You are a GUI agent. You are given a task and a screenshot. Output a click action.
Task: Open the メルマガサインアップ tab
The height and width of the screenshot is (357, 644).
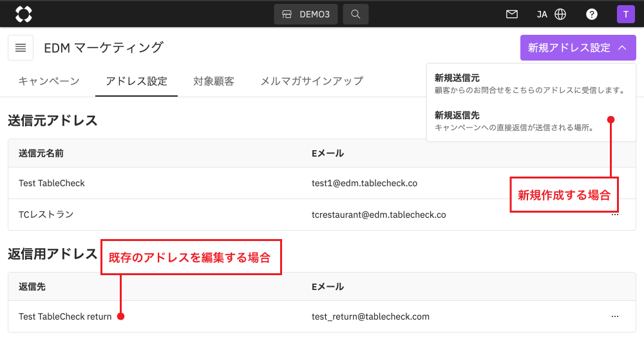[312, 81]
